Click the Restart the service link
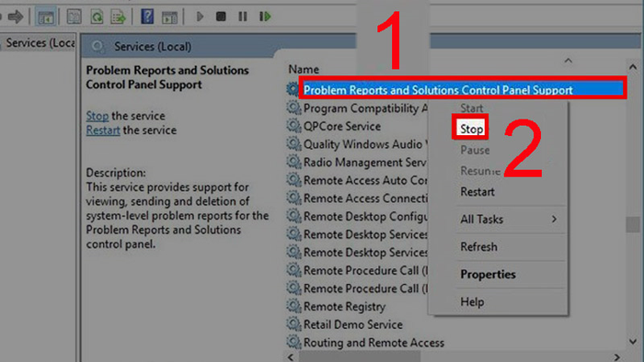 103,130
